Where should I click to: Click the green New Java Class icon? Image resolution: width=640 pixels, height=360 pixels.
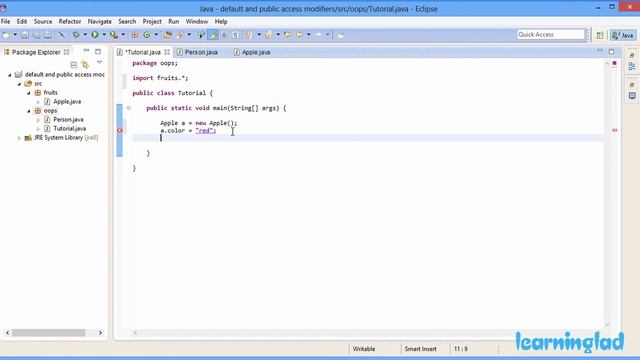147,35
